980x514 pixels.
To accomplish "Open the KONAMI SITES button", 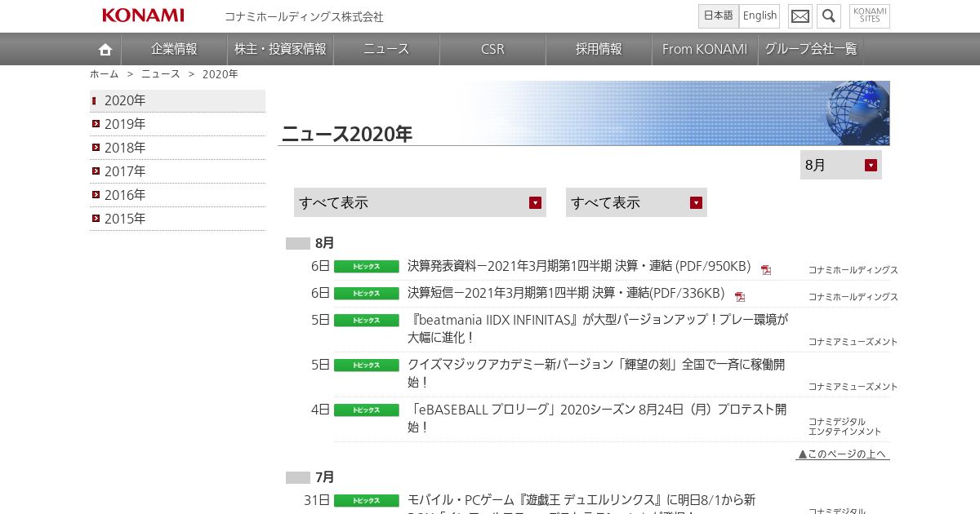I will point(870,16).
